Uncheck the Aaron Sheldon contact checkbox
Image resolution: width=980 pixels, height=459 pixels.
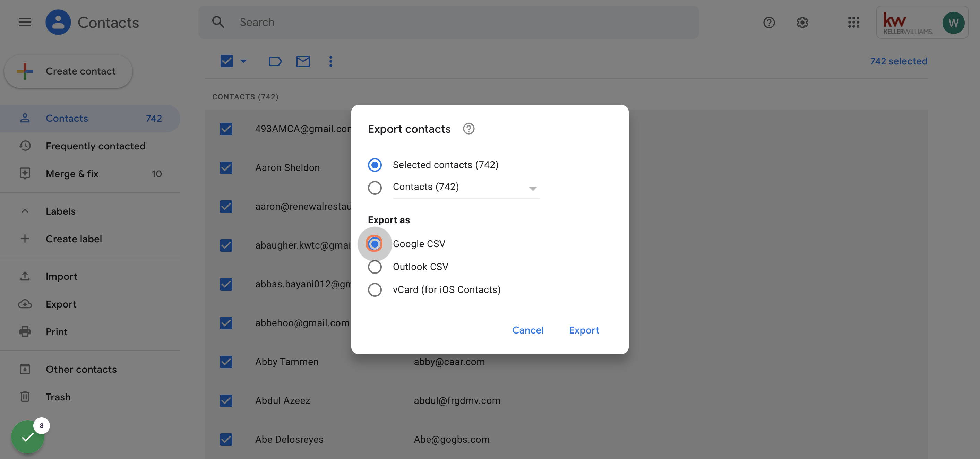coord(226,168)
